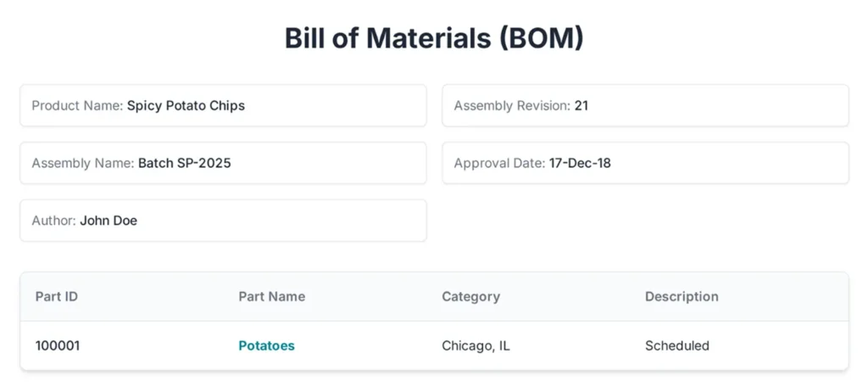The image size is (868, 387).
Task: Click the Part ID column header
Action: coord(57,296)
